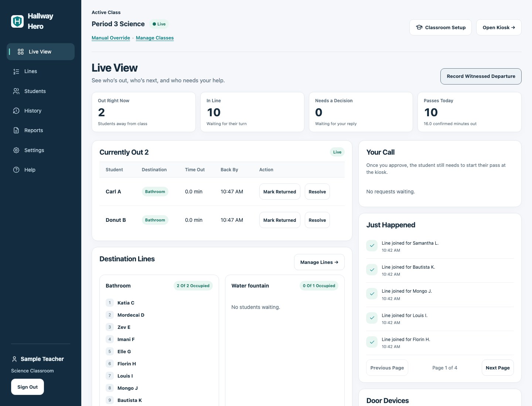Click the Live View grid icon
Screen dimensions: 532x406
[x=21, y=52]
